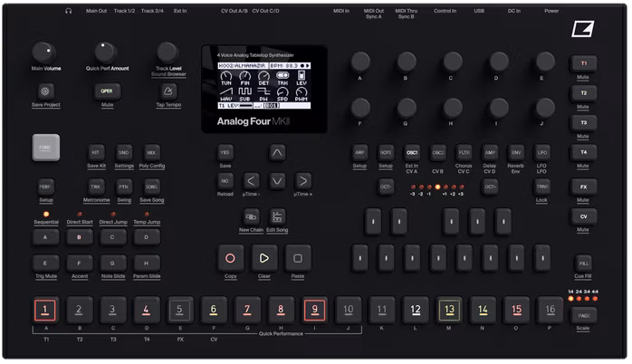The height and width of the screenshot is (364, 632).
Task: Open the SND Settings menu
Action: pyautogui.click(x=124, y=153)
